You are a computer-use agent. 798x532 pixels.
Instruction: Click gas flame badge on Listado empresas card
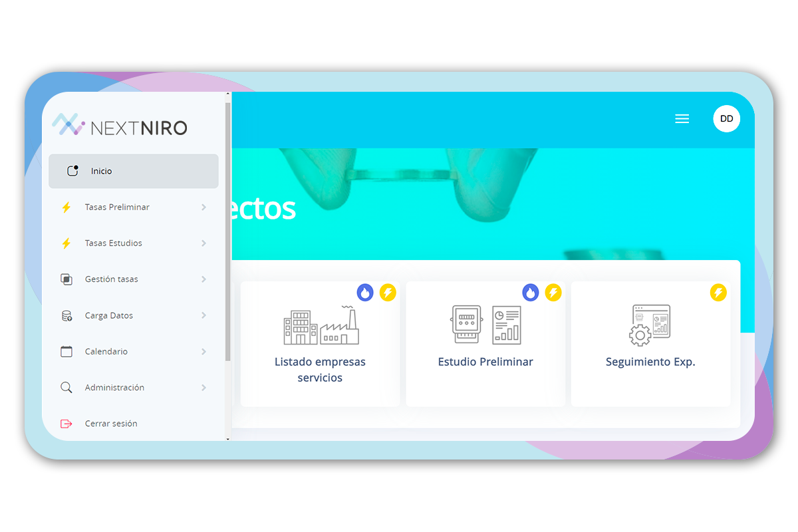click(x=365, y=293)
